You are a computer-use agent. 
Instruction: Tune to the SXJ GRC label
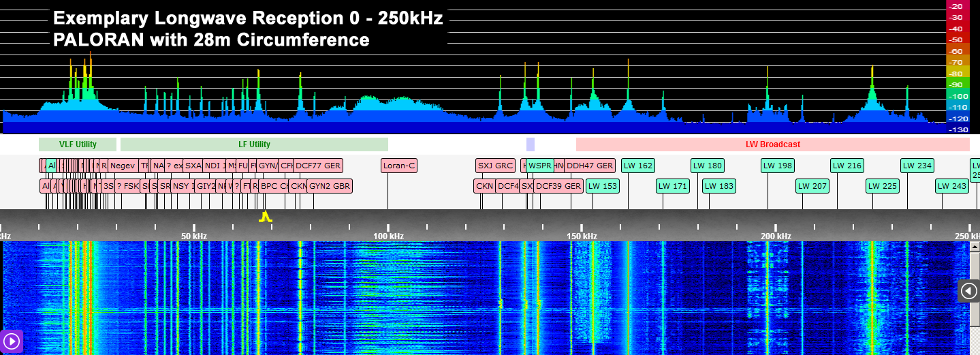(x=495, y=166)
